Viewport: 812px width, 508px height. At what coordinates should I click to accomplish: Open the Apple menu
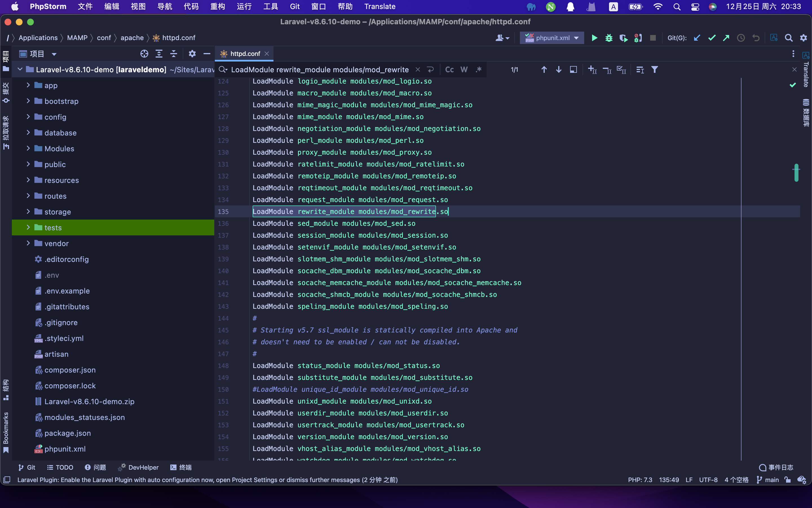15,7
